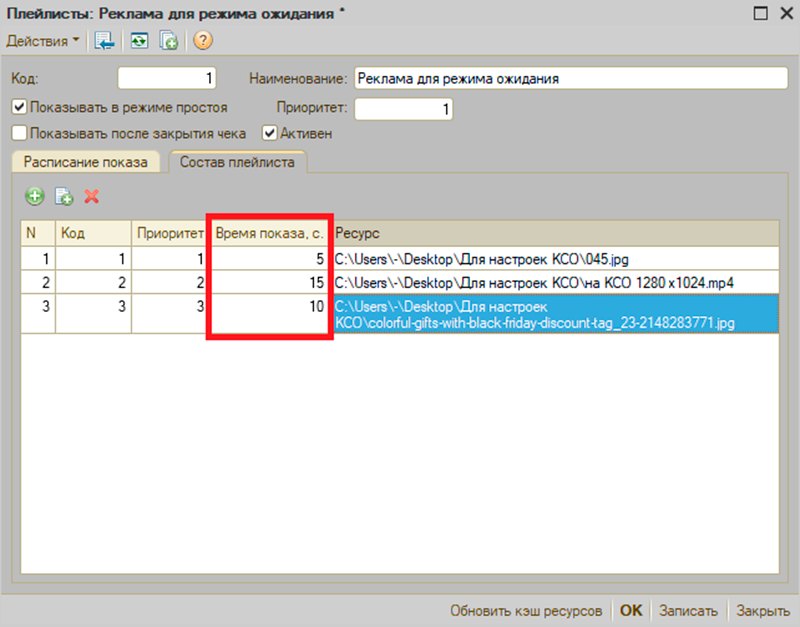Screen dimensions: 800x627
Task: Click the Записать button
Action: tap(688, 611)
